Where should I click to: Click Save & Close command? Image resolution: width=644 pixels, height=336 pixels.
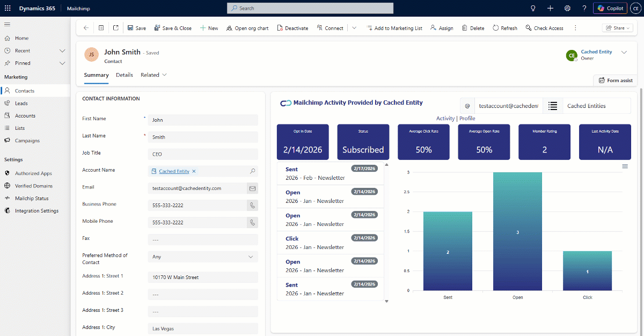173,28
